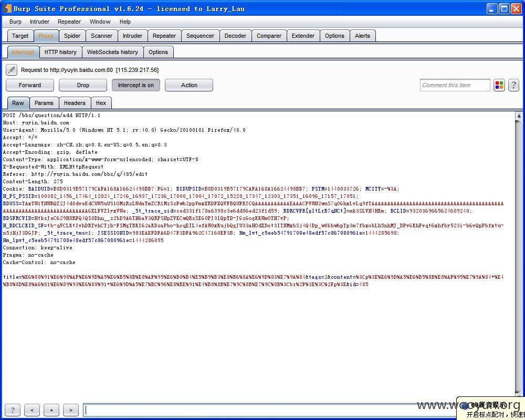Screen dimensions: 525x420
Task: Switch to the Intruder main tab
Action: click(132, 36)
